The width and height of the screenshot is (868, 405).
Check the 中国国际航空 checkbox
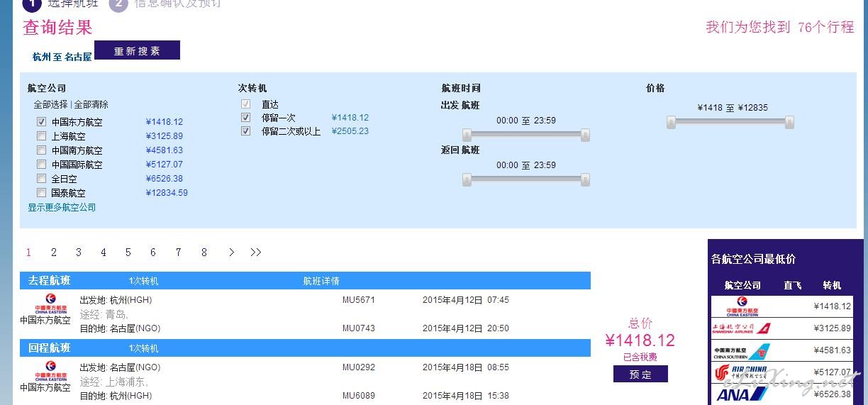(41, 164)
